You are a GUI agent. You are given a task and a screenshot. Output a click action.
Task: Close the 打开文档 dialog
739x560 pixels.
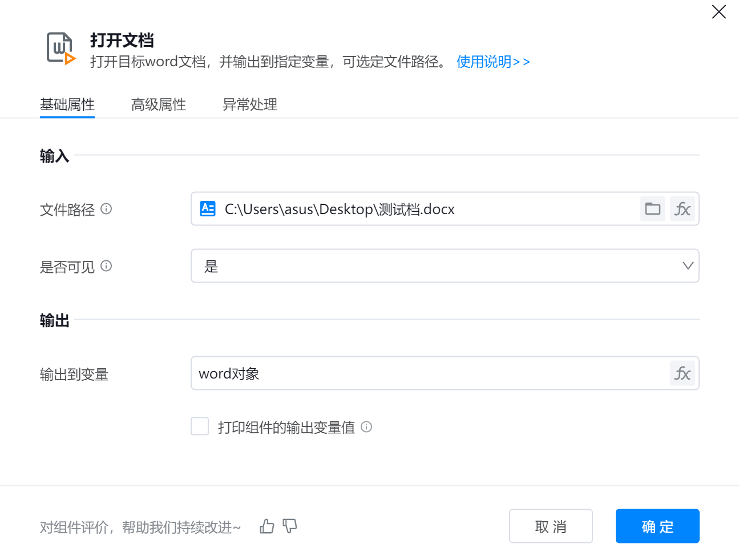(x=718, y=12)
